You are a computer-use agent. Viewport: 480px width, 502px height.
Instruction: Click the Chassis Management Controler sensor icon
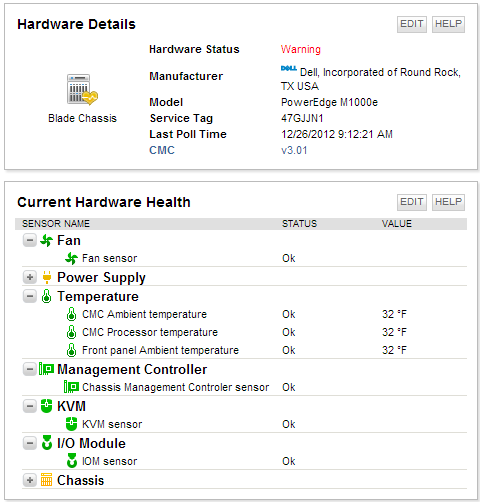click(x=71, y=387)
